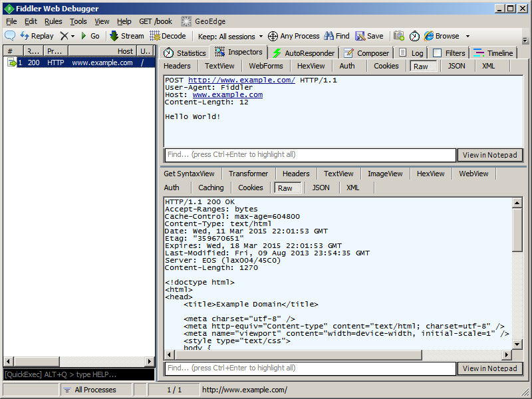532x399 pixels.
Task: Expand the Browse dropdown arrow
Action: (467, 36)
